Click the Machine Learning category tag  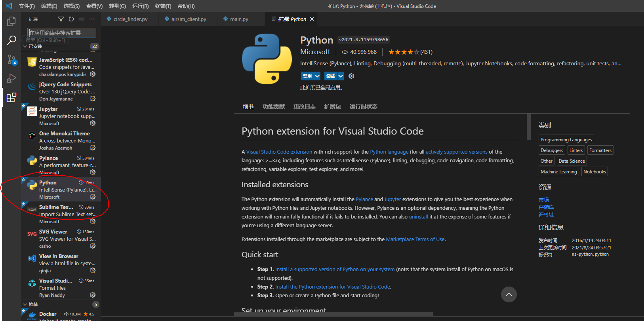click(x=559, y=172)
